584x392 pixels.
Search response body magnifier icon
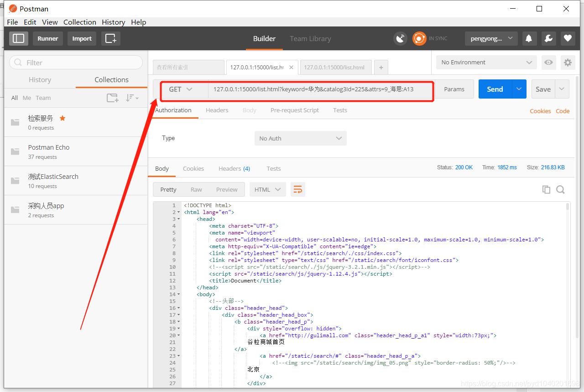pyautogui.click(x=561, y=190)
